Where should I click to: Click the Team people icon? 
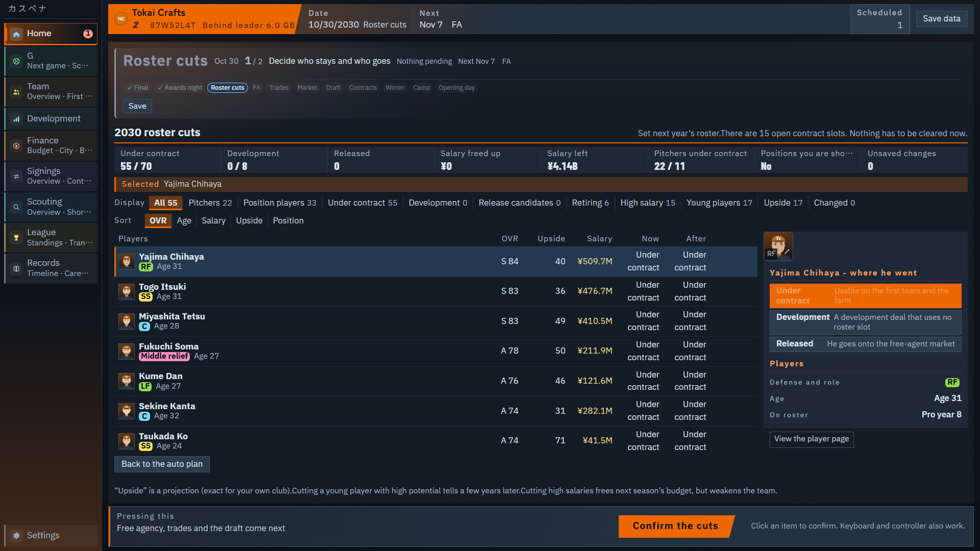tap(16, 92)
